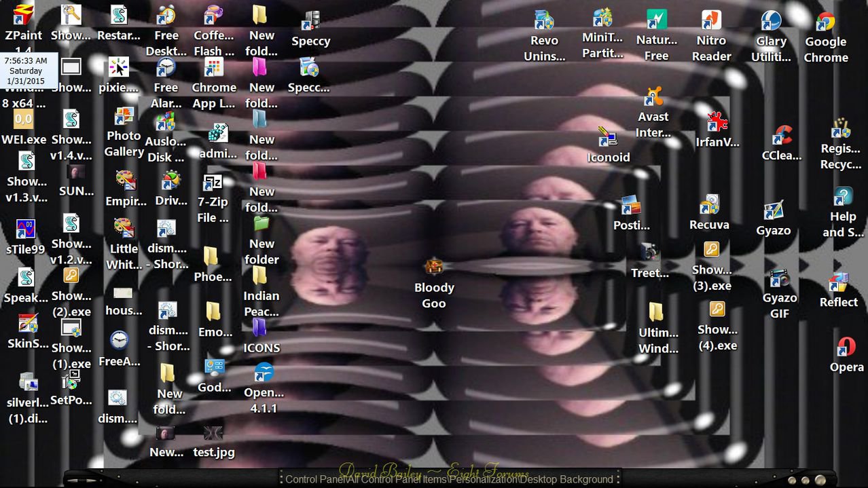The image size is (868, 488).
Task: Select the 7-Zip File Manager icon
Action: (213, 183)
